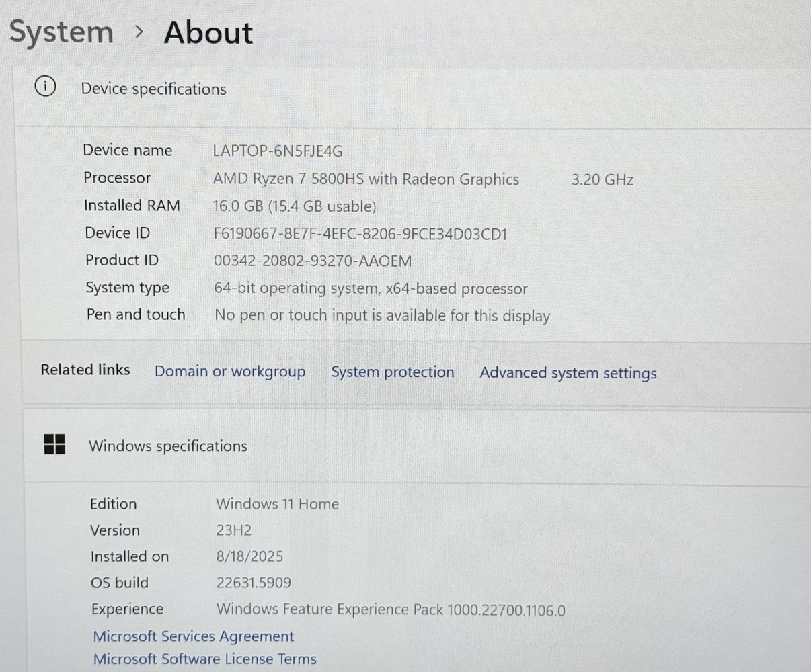
Task: Click the OS build number 22631.5909
Action: pos(253,583)
